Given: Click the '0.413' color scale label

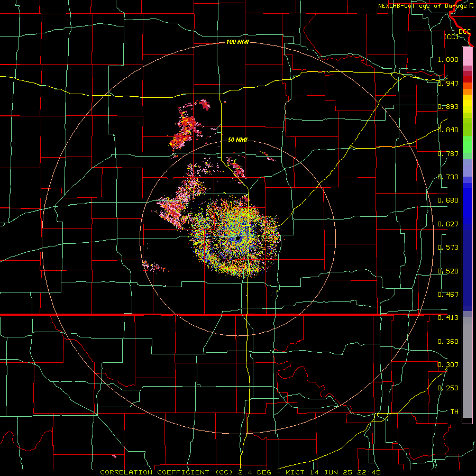Looking at the screenshot, I should [x=448, y=317].
